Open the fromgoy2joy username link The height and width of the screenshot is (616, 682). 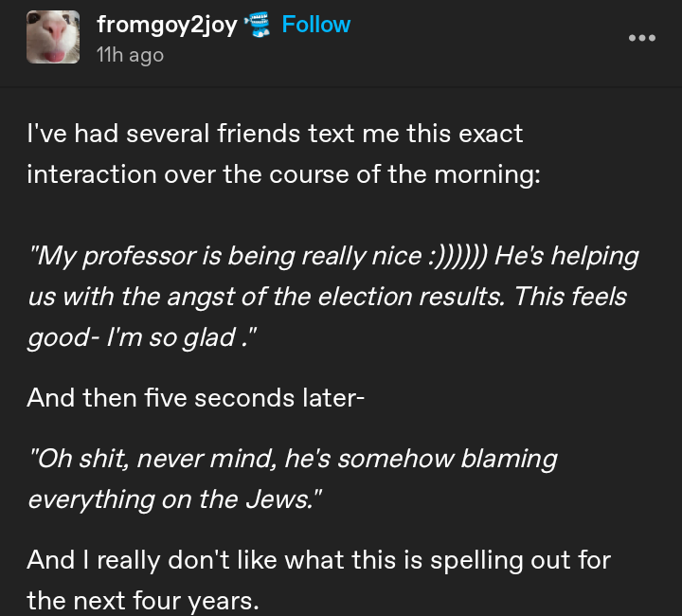167,26
